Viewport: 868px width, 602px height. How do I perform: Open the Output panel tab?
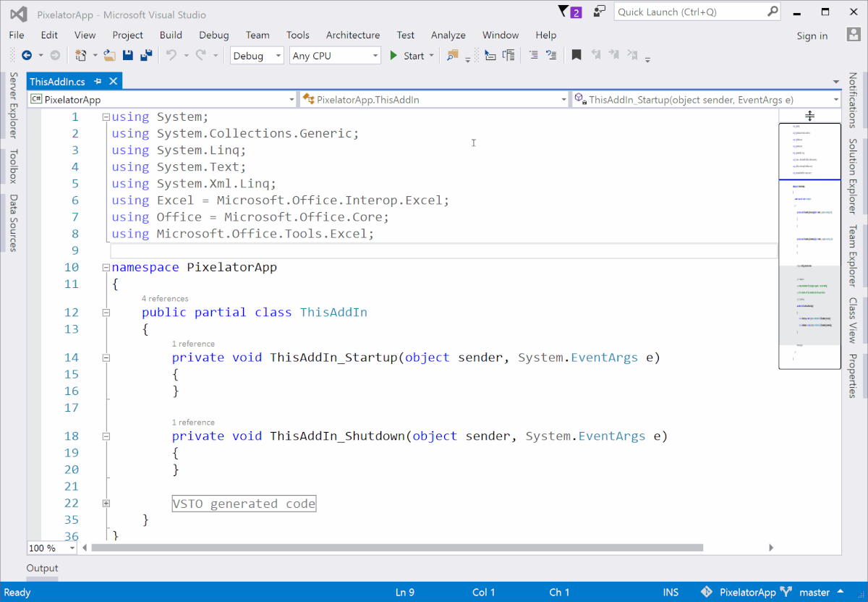pyautogui.click(x=43, y=569)
